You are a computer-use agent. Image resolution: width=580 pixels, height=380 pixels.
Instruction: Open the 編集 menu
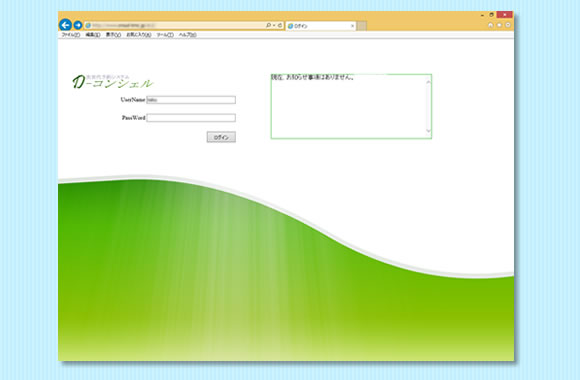coord(93,35)
